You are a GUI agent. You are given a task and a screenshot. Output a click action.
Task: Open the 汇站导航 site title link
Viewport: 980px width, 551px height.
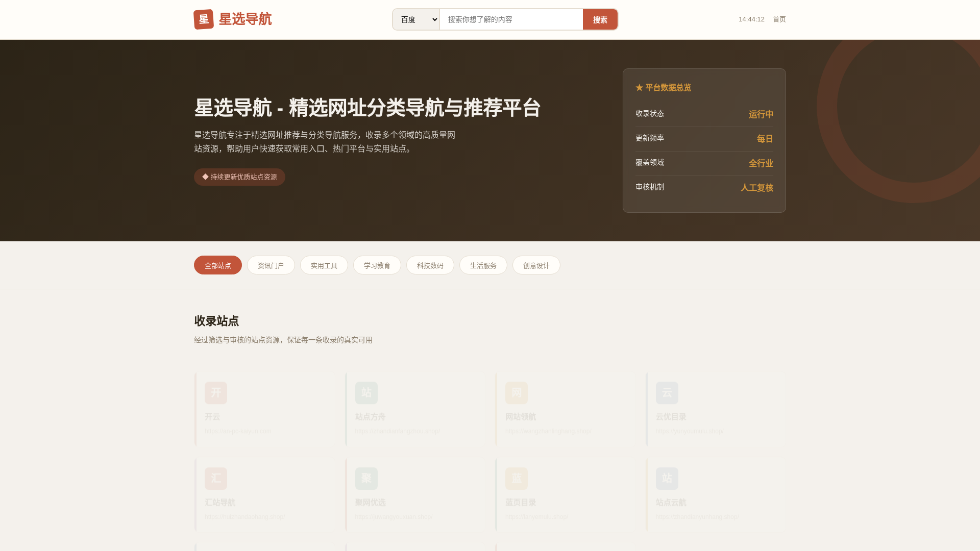220,503
